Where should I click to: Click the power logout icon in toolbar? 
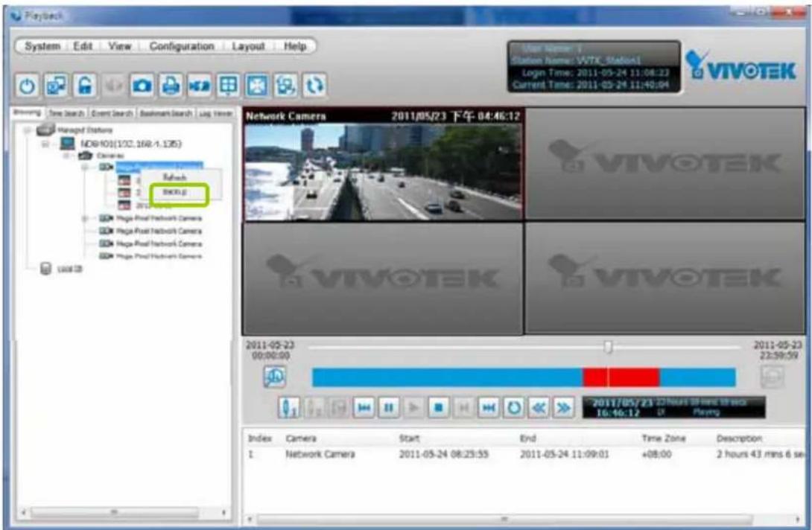coord(27,86)
